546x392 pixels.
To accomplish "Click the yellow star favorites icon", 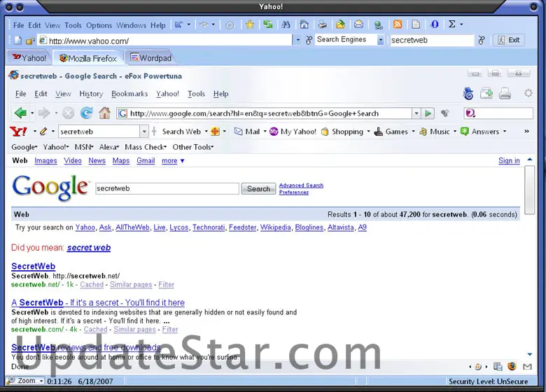I will click(249, 24).
